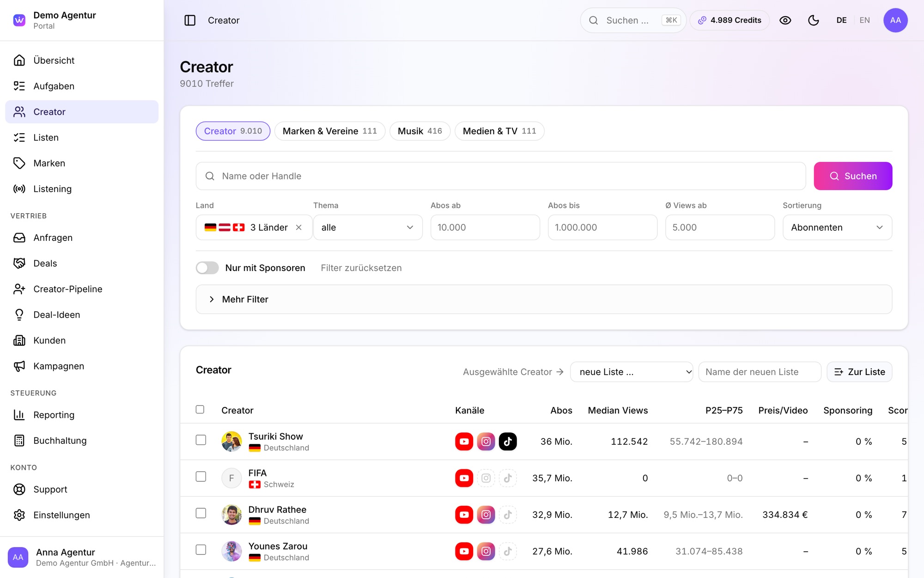This screenshot has width=924, height=578.
Task: Click the Abos ab input field
Action: (485, 228)
